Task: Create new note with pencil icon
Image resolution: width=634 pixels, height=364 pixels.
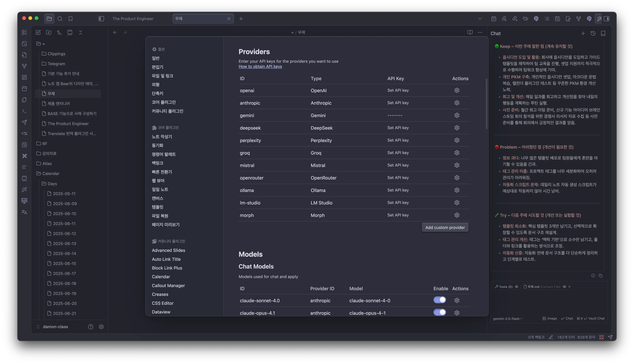Action: [38, 32]
